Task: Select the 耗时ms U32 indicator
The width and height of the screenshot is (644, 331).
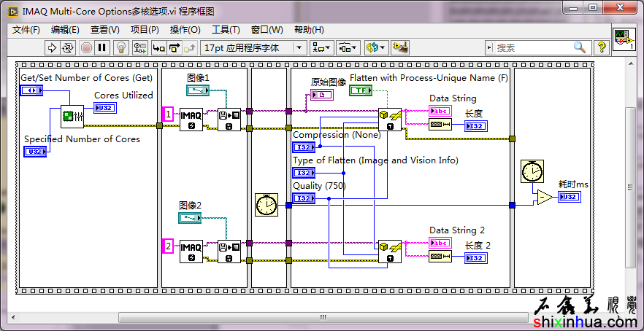Action: coord(570,197)
